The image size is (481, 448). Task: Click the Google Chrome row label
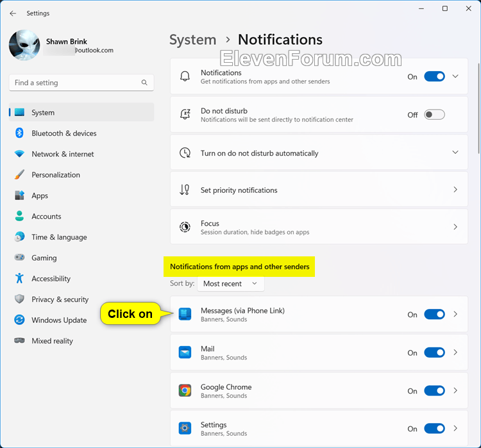[x=226, y=387]
